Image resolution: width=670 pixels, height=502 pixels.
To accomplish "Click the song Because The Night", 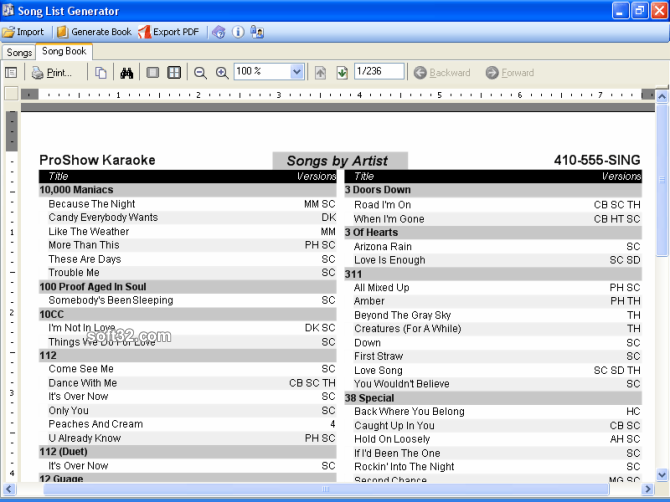I will 91,204.
